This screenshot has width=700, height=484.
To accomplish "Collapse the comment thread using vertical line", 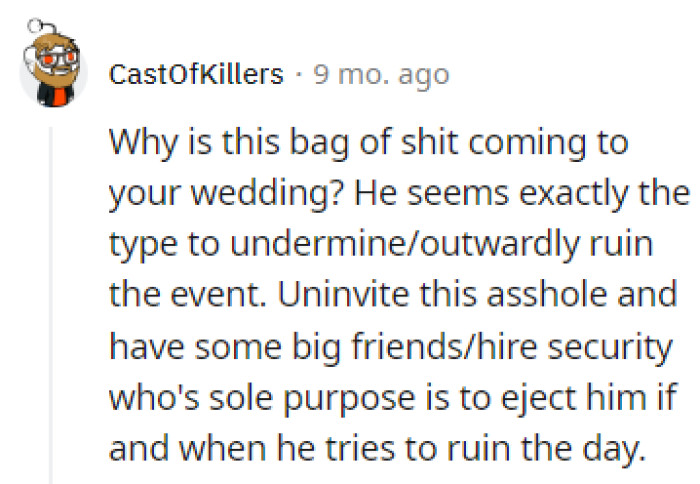I will 51,305.
